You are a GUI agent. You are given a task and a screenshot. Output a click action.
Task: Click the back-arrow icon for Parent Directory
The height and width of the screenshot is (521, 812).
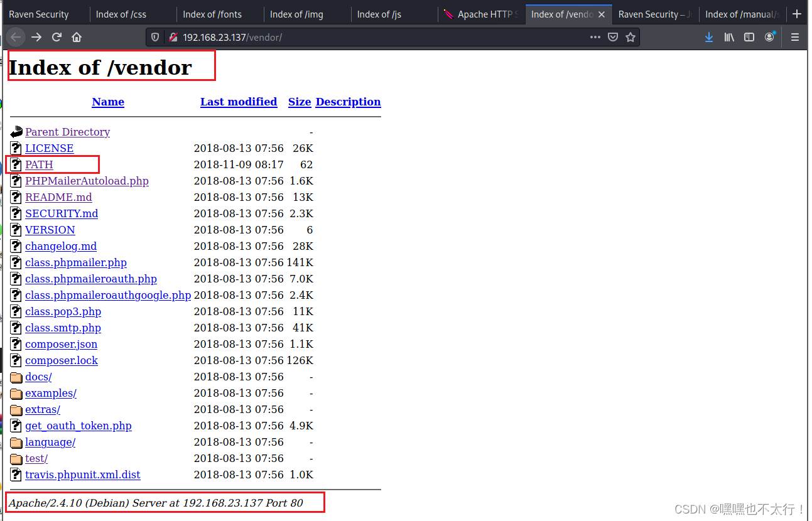tap(16, 132)
